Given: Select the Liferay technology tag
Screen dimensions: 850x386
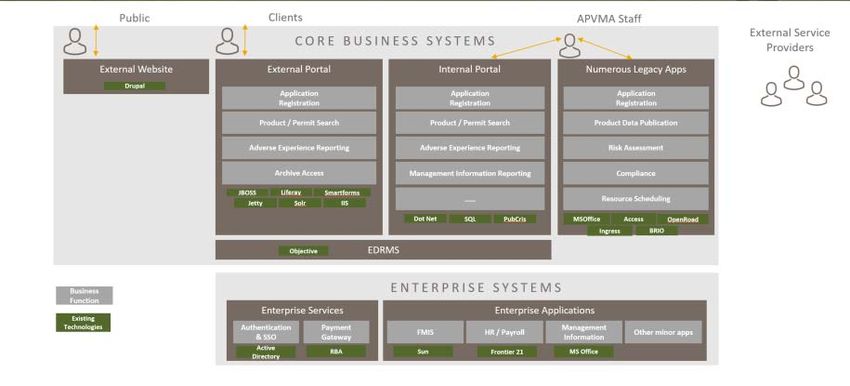Looking at the screenshot, I should click(291, 192).
